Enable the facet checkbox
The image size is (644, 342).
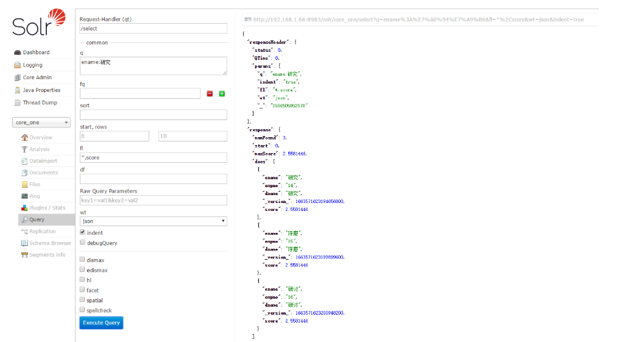point(82,290)
